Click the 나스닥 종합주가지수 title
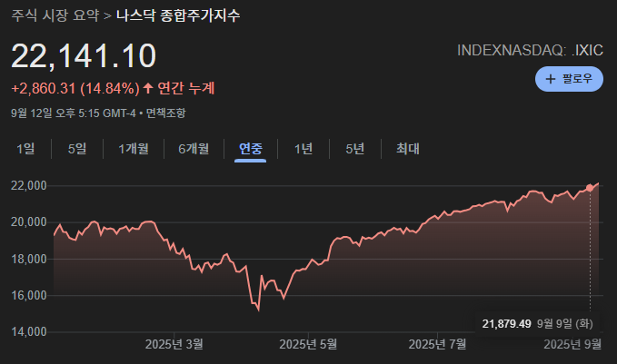 coord(178,16)
